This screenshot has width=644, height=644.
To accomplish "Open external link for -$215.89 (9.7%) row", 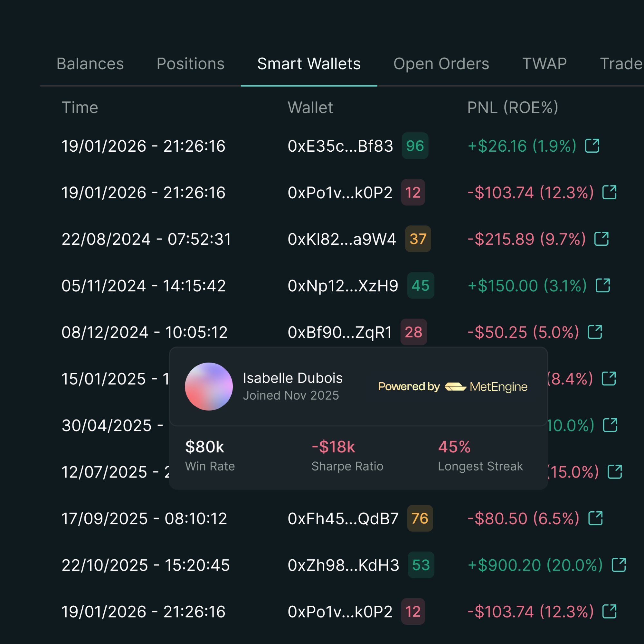I will click(602, 239).
